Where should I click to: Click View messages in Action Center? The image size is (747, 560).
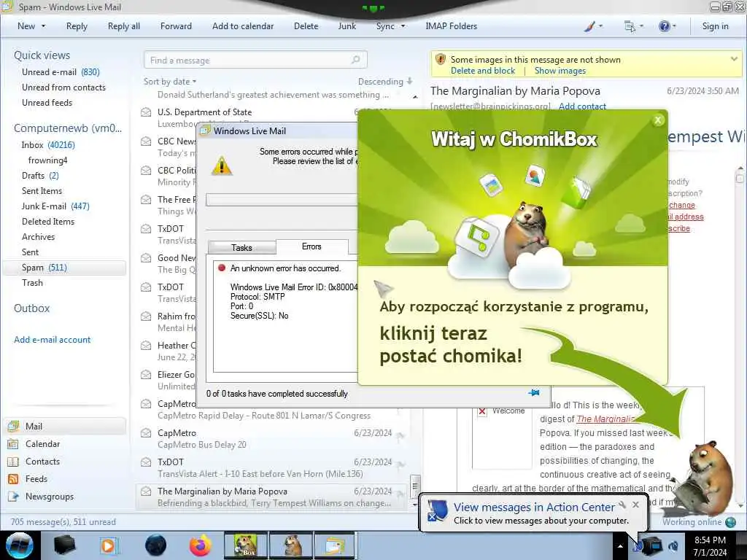point(534,507)
